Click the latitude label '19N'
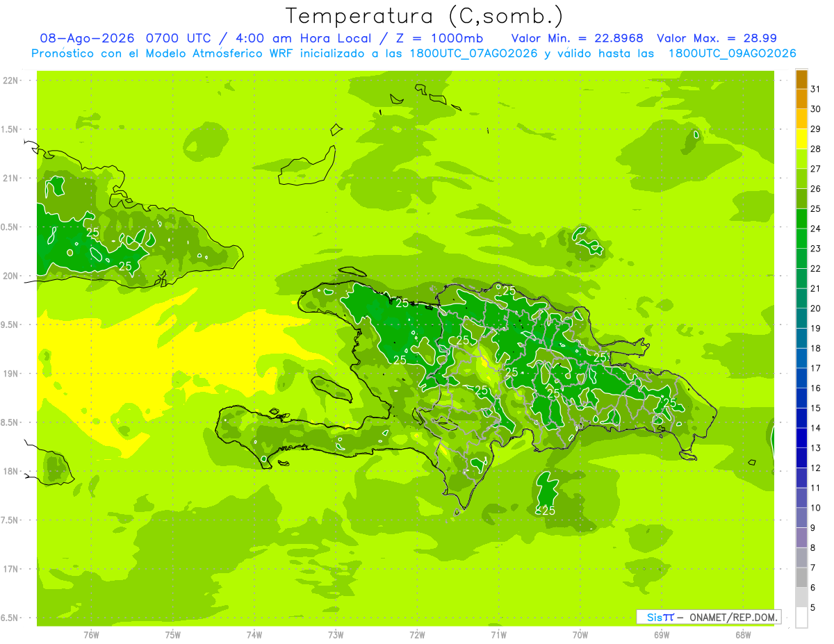The width and height of the screenshot is (834, 644). 11,374
